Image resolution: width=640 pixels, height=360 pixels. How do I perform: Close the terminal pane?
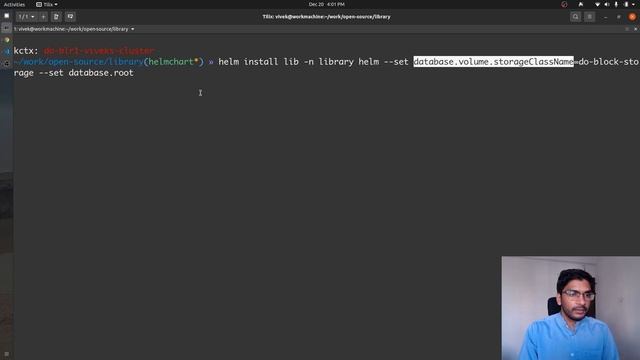tap(635, 29)
